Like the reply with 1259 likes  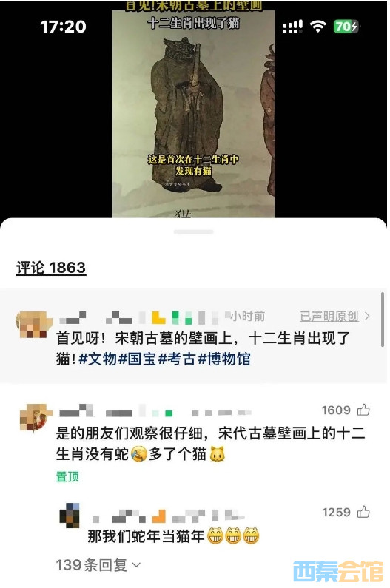[x=363, y=512]
